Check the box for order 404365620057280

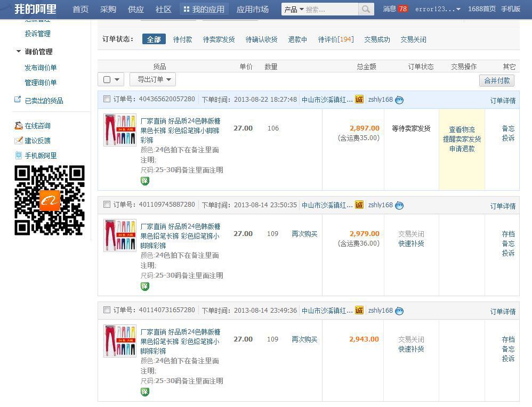pos(107,99)
